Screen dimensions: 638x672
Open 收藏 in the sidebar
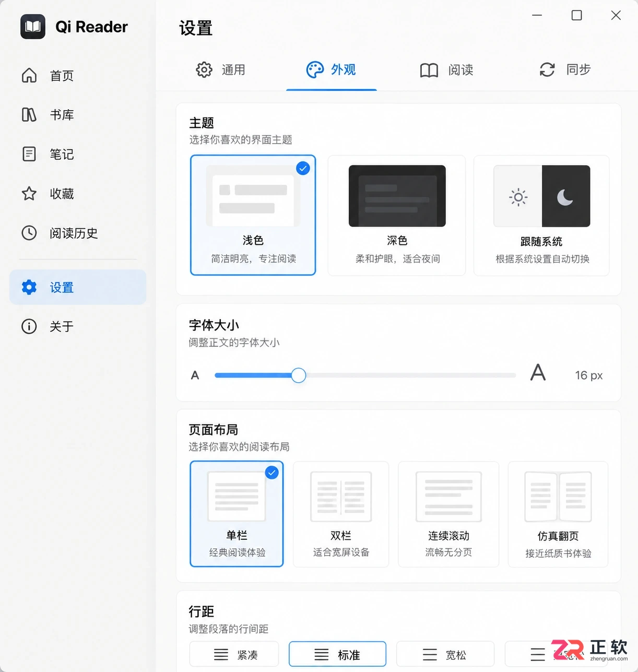[78, 194]
